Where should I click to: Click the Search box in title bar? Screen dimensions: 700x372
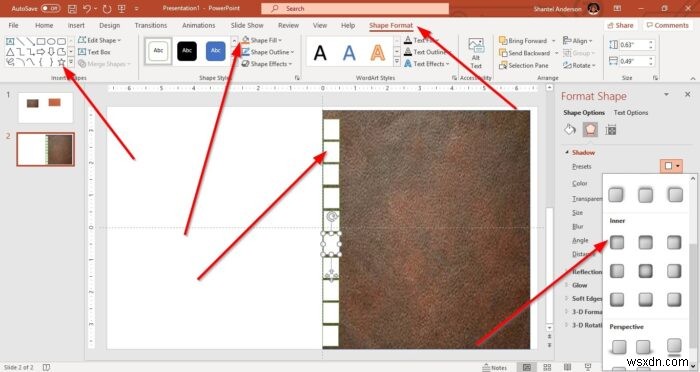pos(355,8)
